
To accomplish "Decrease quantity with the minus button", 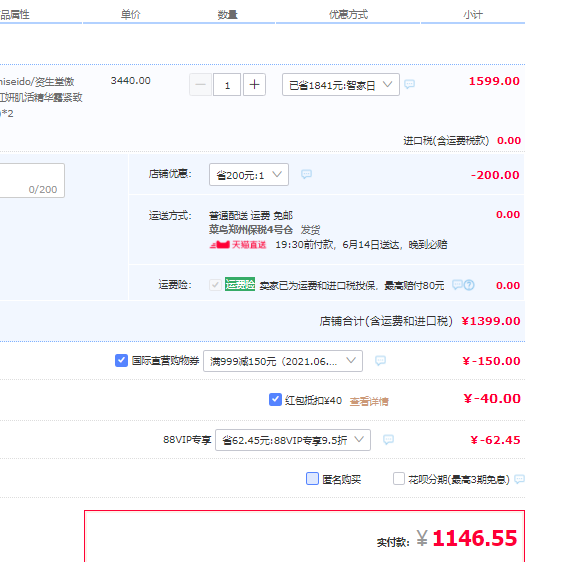I will pyautogui.click(x=200, y=85).
